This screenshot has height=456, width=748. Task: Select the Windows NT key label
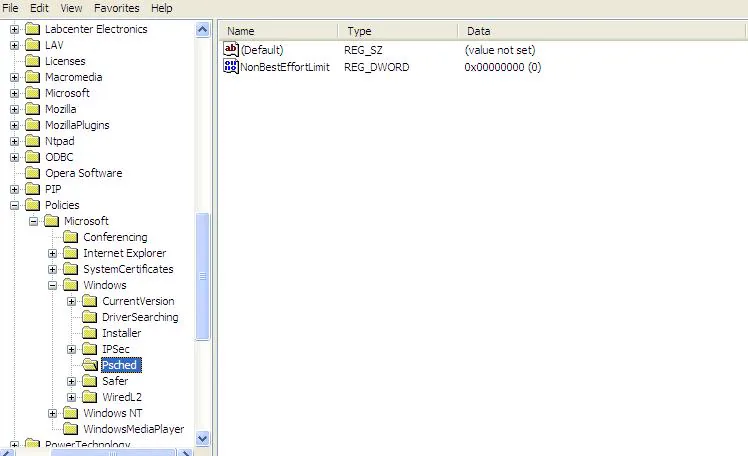click(x=113, y=413)
